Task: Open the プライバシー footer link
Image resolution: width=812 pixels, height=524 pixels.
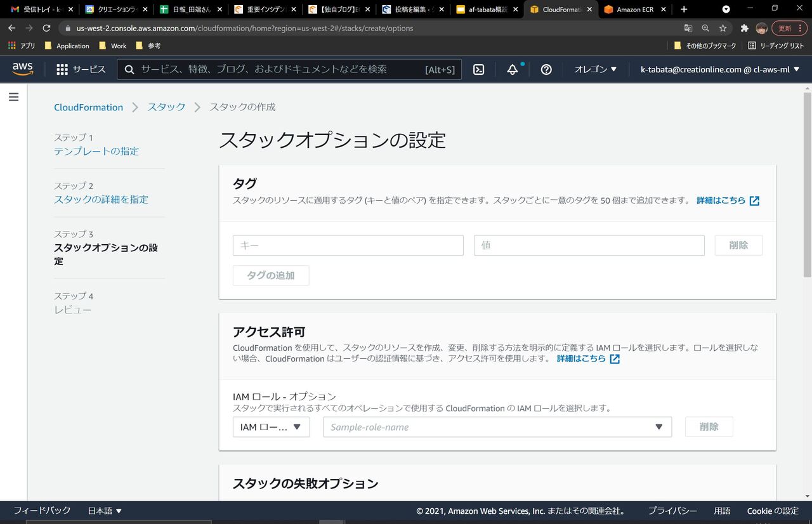Action: pos(672,511)
